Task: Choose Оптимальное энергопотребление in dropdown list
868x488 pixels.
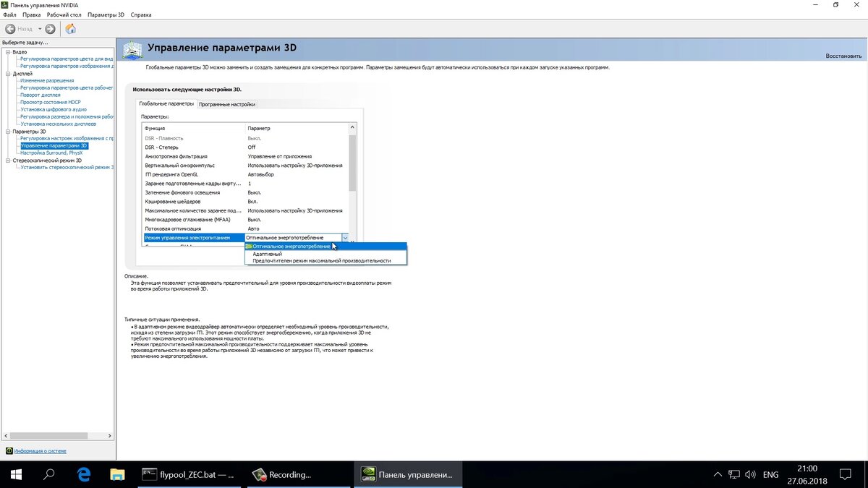Action: coord(325,247)
